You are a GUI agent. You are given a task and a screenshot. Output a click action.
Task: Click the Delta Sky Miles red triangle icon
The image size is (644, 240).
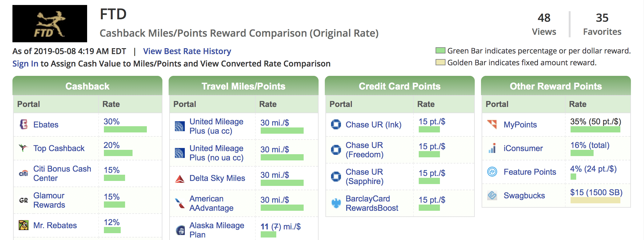pos(180,178)
